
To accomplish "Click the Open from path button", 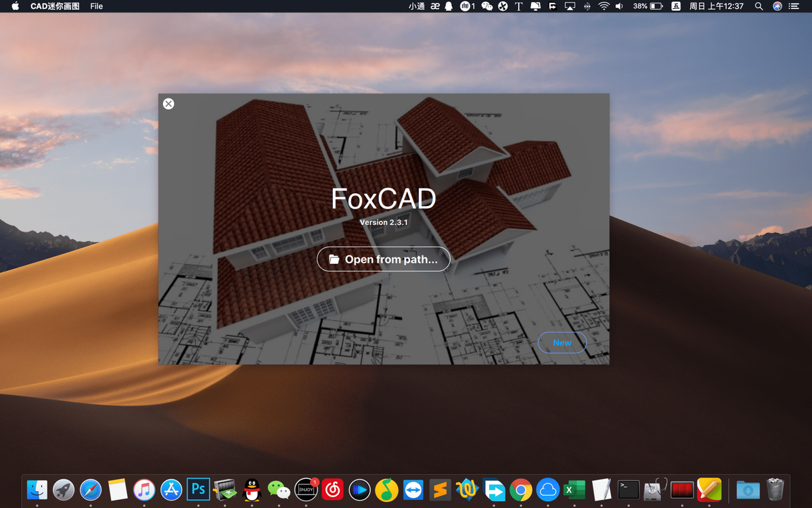I will coord(383,259).
